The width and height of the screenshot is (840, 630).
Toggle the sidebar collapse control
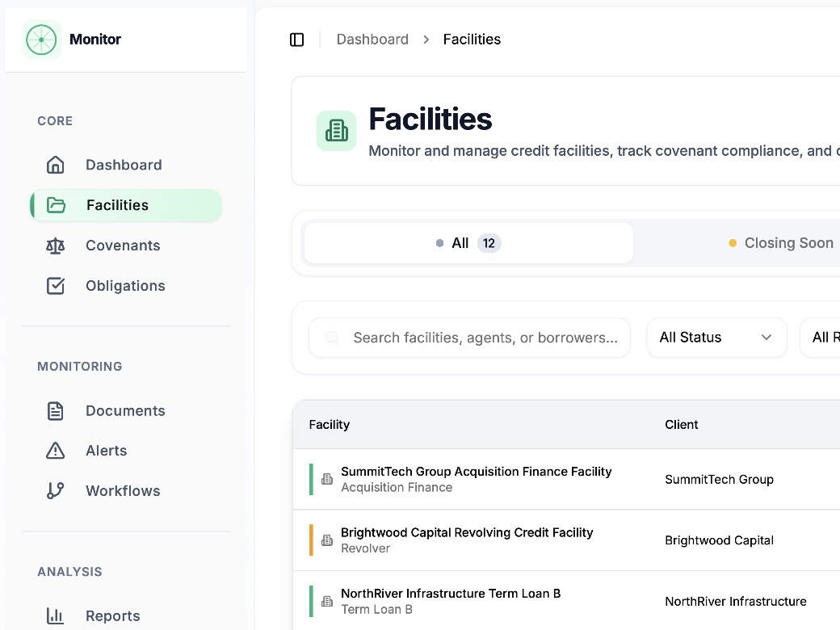tap(296, 39)
